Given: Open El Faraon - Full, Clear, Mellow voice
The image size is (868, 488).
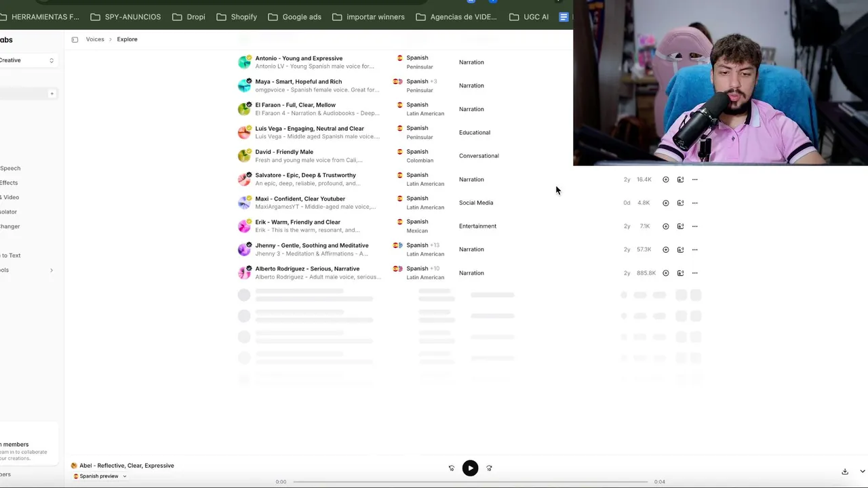Looking at the screenshot, I should (x=296, y=105).
